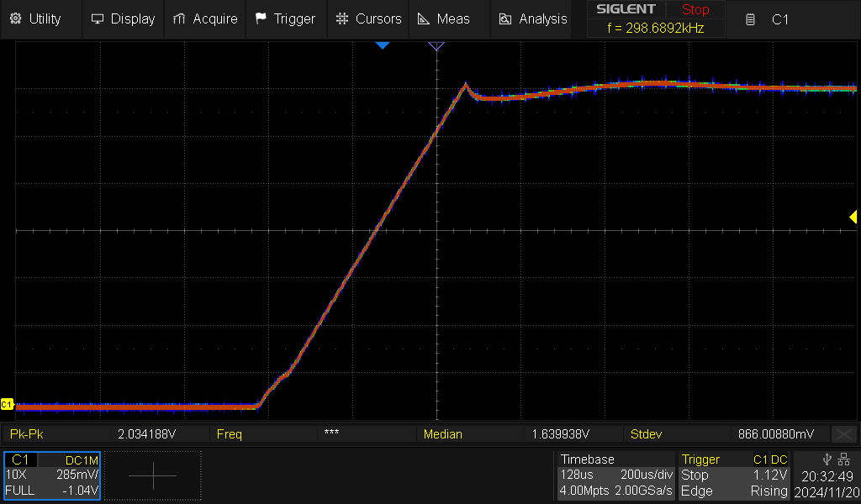This screenshot has height=504, width=861.
Task: Click the USB status icon
Action: (x=827, y=459)
